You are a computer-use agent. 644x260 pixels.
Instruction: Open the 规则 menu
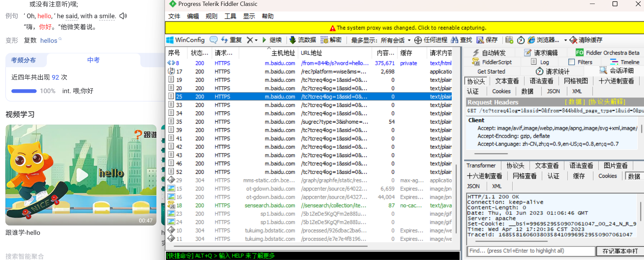point(211,16)
